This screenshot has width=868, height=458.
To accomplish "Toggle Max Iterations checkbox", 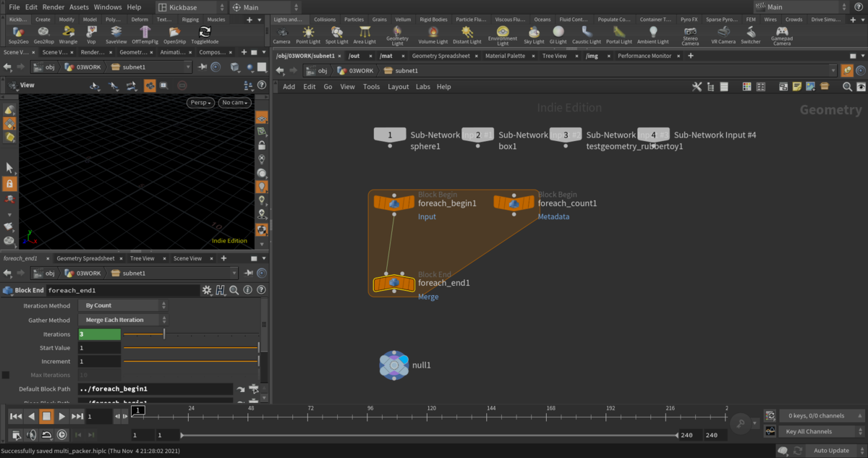I will tap(6, 375).
